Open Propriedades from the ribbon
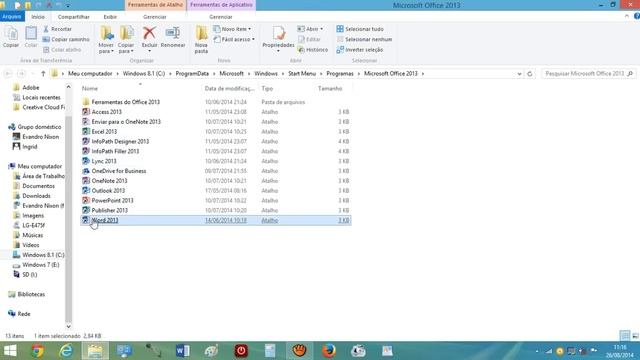This screenshot has height=360, width=640. (278, 39)
